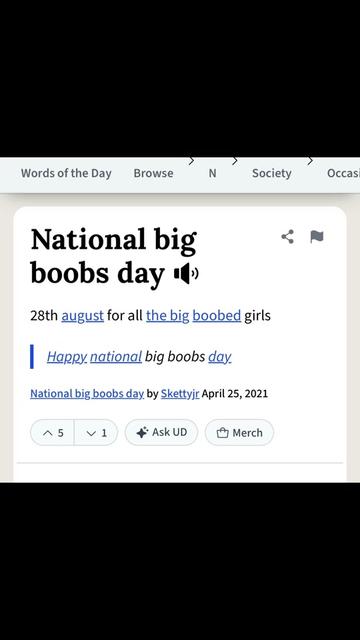The image size is (360, 640).
Task: Open author Skettyjr's profile
Action: pyautogui.click(x=180, y=394)
